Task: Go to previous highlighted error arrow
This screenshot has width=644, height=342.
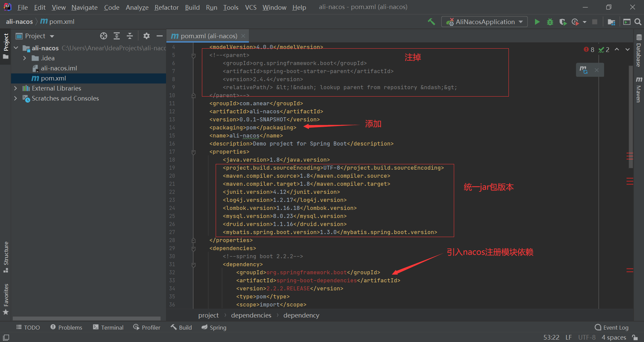Action: [617, 49]
